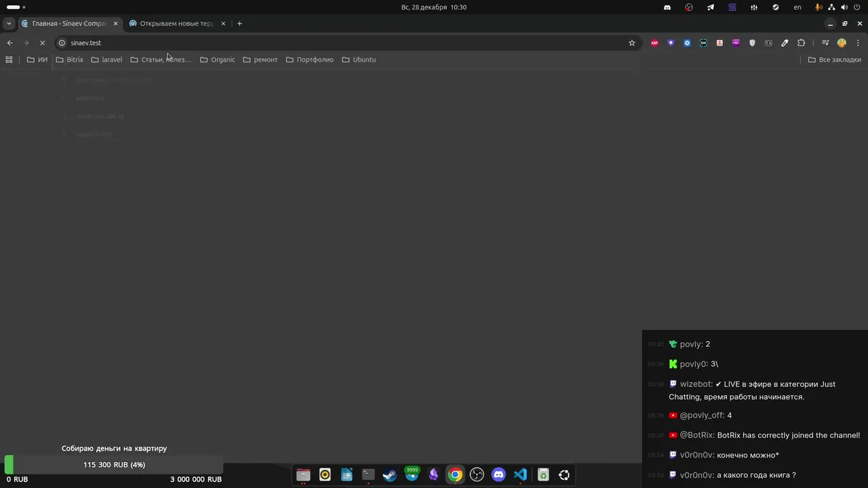Viewport: 868px width, 488px height.
Task: Click the orange microphone indicator
Action: (x=819, y=7)
